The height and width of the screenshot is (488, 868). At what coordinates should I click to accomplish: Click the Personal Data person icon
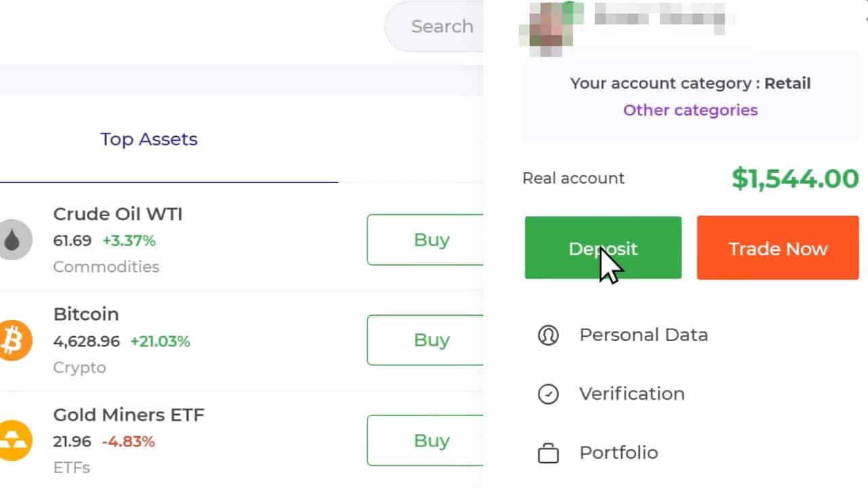[x=548, y=335]
